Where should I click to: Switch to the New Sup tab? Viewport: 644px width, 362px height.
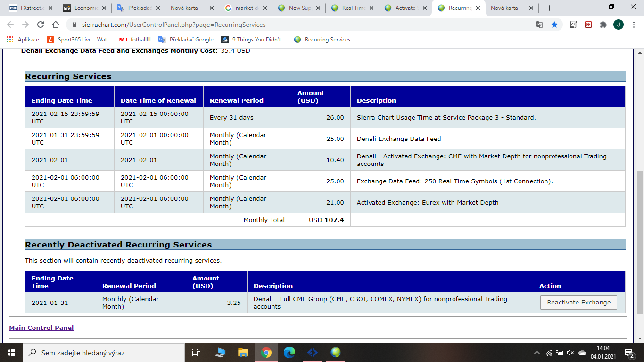tap(300, 8)
